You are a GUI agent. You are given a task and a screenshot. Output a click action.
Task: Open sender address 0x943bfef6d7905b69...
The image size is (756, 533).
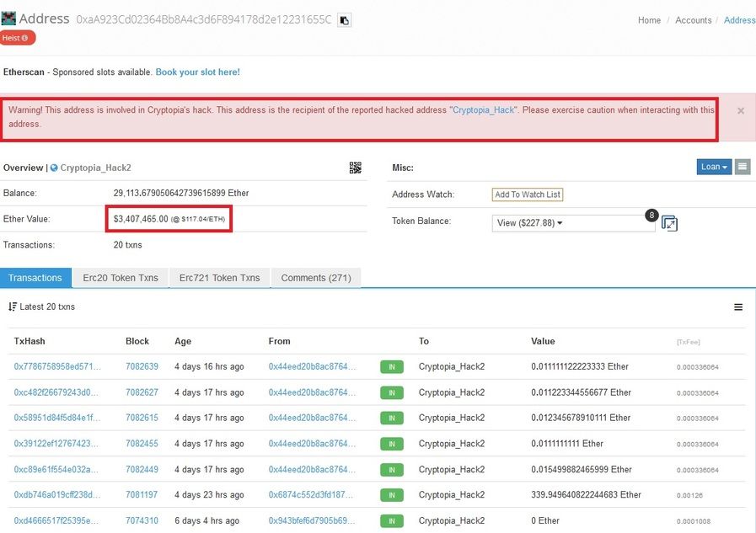coord(312,521)
